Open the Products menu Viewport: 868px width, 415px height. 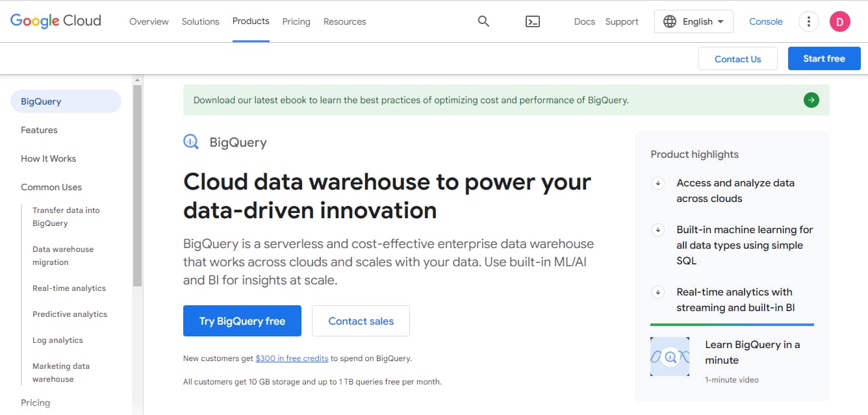[251, 20]
